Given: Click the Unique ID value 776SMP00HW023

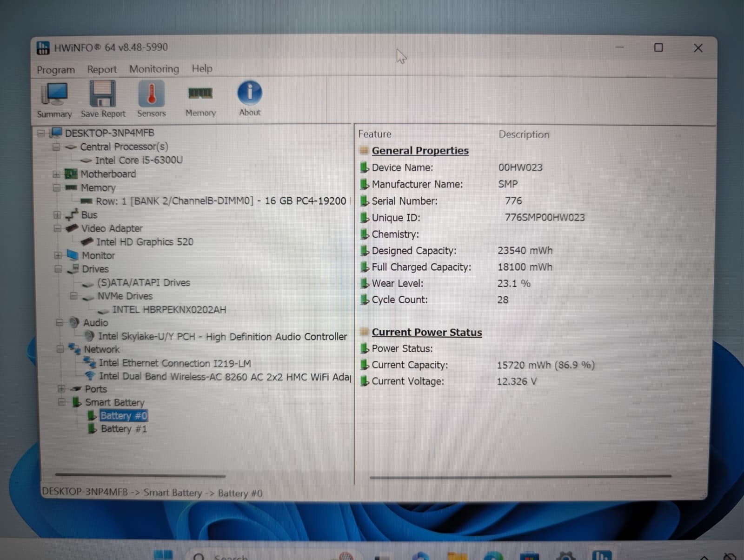Looking at the screenshot, I should 545,217.
